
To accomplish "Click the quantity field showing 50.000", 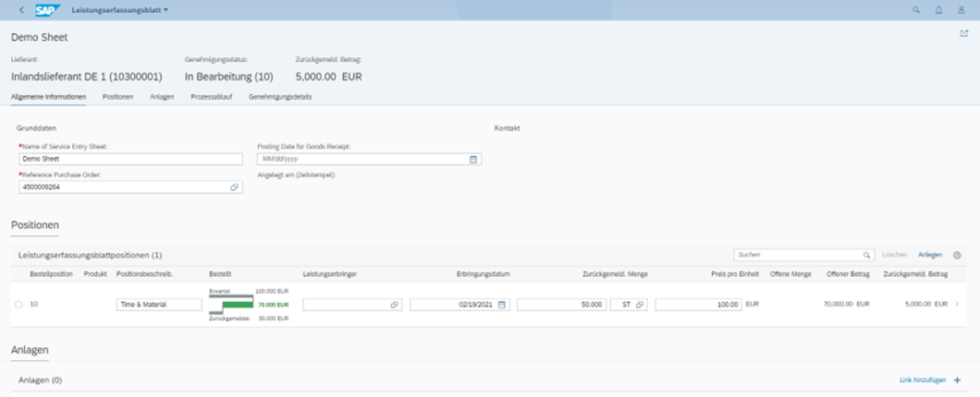I will coord(561,305).
